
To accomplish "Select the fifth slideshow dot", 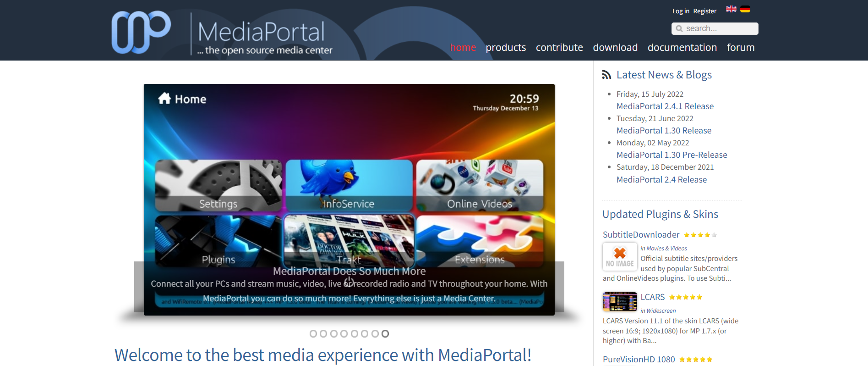I will [355, 334].
